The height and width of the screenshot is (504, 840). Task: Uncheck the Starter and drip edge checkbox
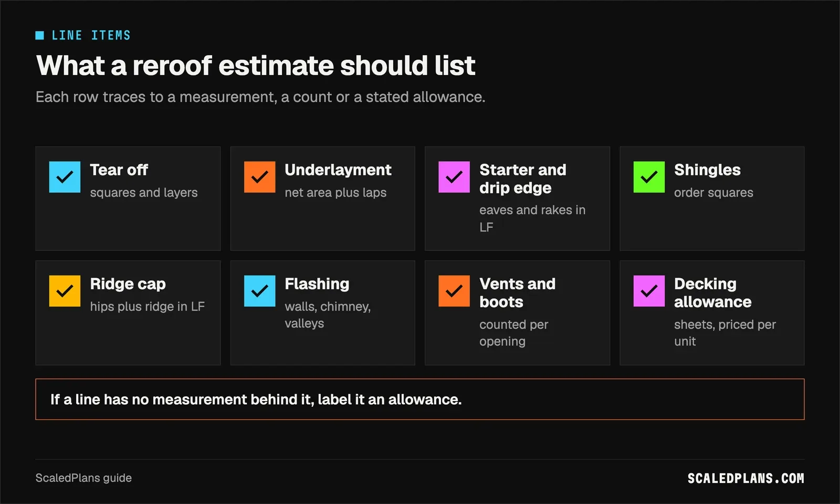(454, 177)
